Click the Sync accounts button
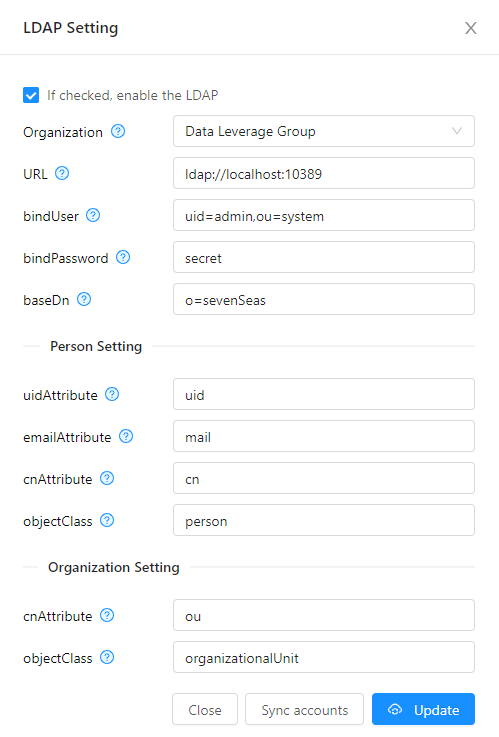499x737 pixels. pos(304,709)
